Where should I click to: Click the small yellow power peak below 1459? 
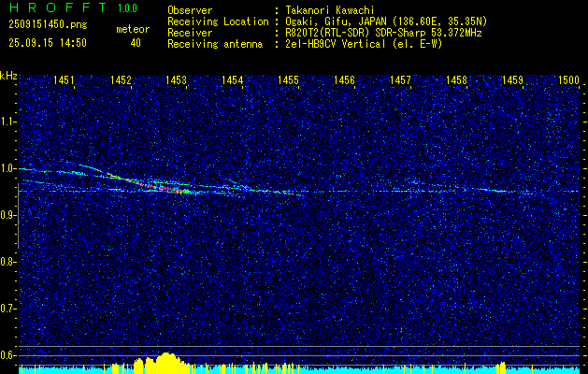pos(501,367)
